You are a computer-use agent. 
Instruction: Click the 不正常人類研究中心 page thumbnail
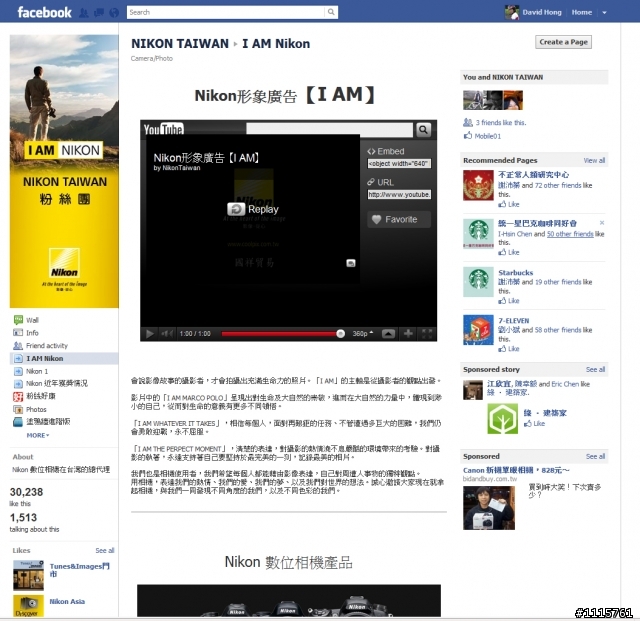(478, 185)
